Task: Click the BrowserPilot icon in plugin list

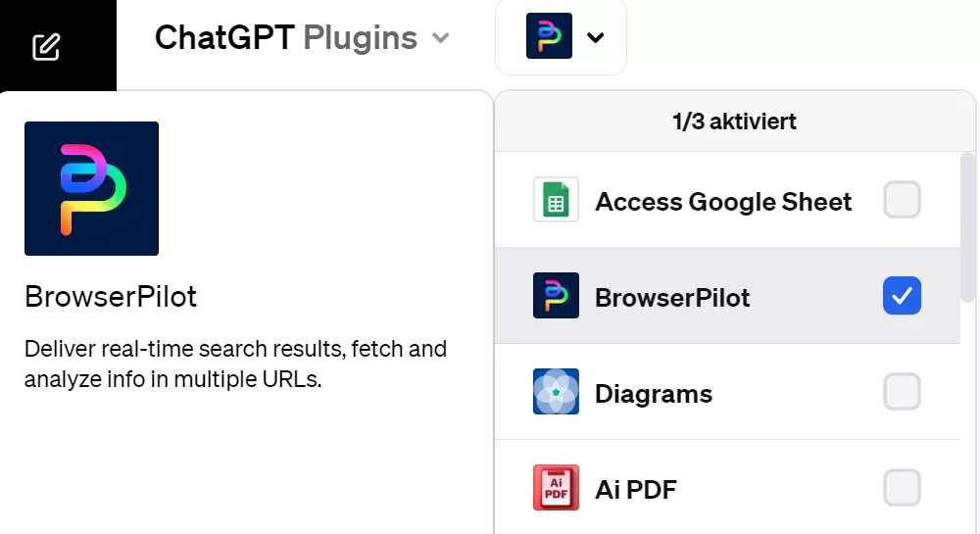Action: 556,296
